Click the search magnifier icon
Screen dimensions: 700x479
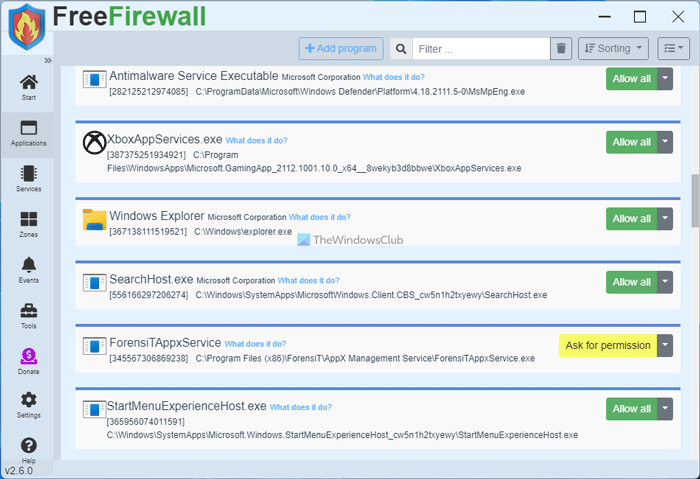tap(401, 49)
